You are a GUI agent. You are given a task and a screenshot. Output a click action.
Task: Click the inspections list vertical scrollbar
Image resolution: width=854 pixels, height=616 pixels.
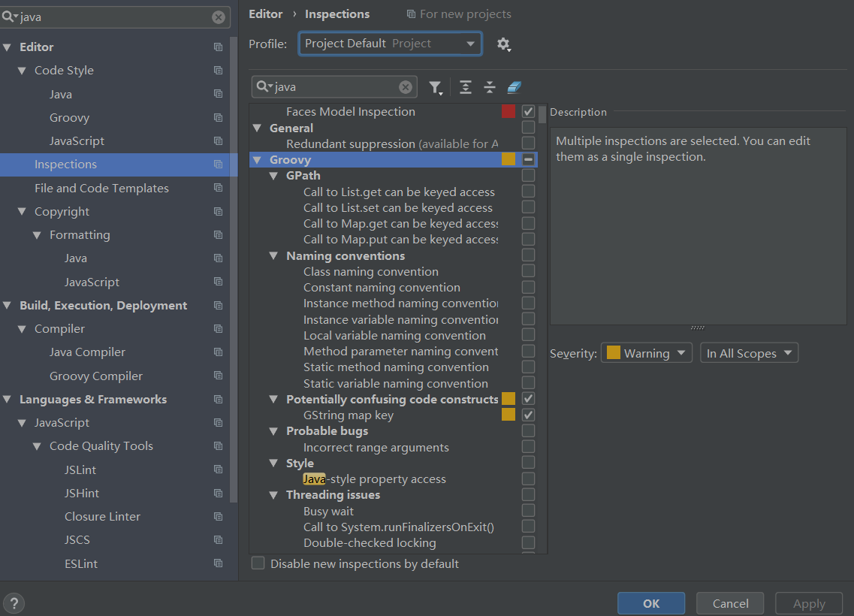click(542, 115)
